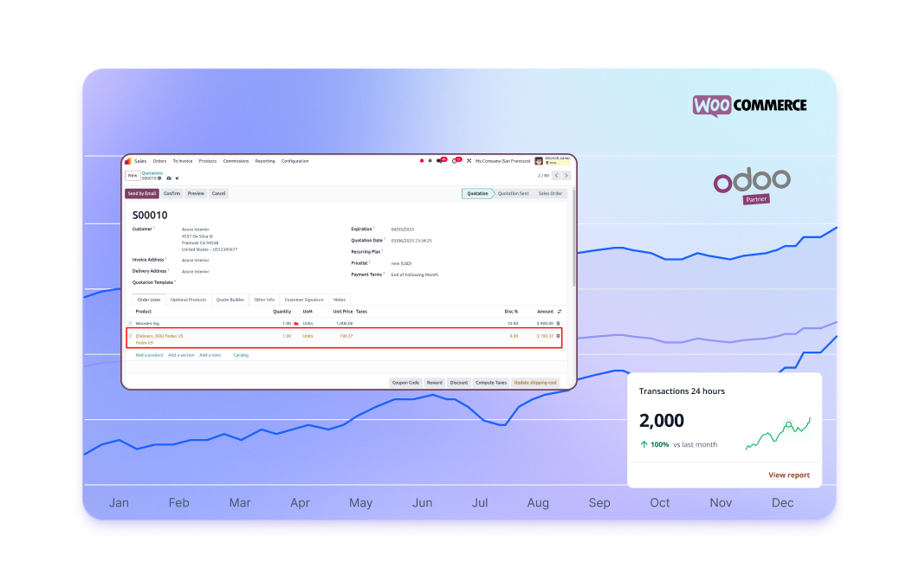Open Pricelist dropdown showing new (USD)

pyautogui.click(x=402, y=264)
